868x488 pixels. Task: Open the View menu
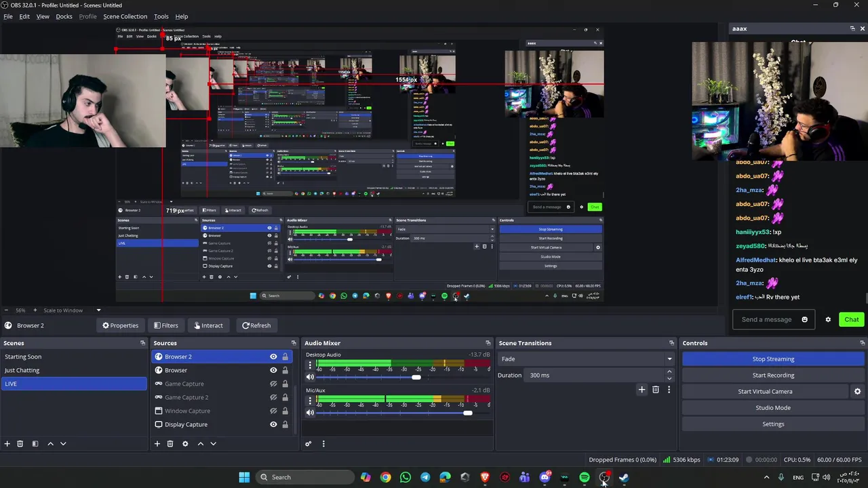click(x=43, y=16)
